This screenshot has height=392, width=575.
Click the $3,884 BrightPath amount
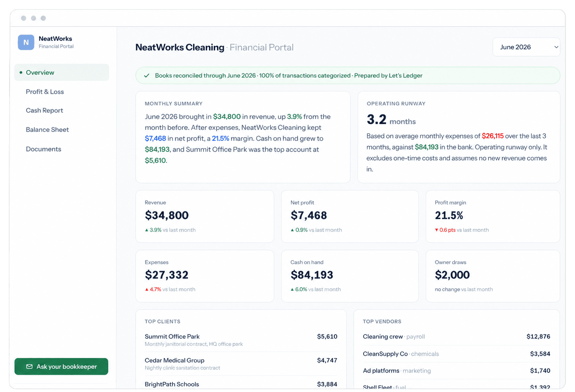(x=327, y=384)
